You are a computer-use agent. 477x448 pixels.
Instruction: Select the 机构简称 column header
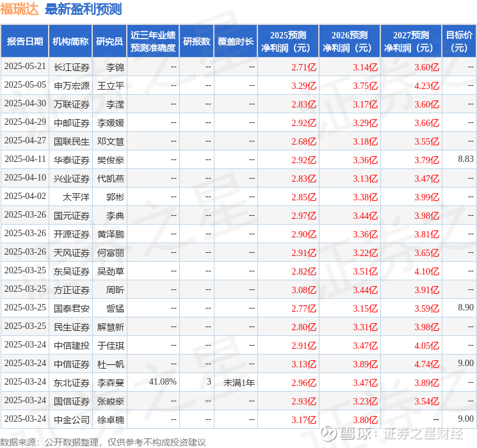point(70,42)
